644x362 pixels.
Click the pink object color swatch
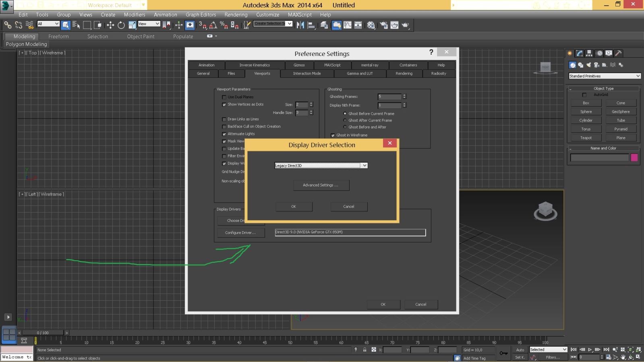coord(634,157)
